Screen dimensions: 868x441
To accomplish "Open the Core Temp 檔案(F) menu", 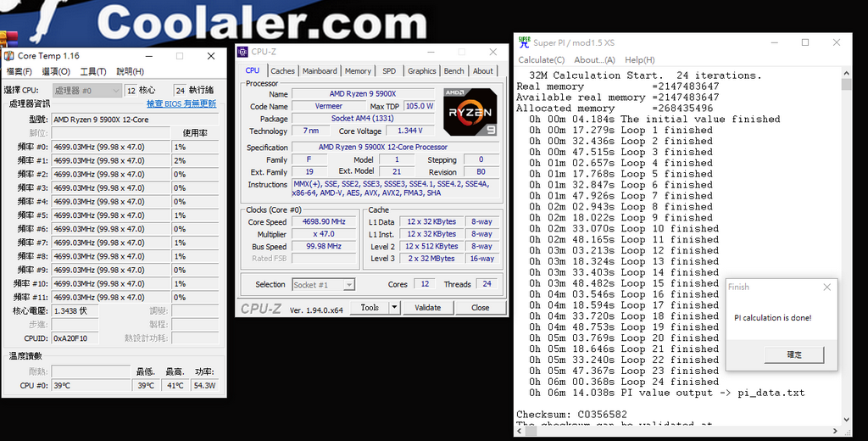I will pyautogui.click(x=19, y=71).
